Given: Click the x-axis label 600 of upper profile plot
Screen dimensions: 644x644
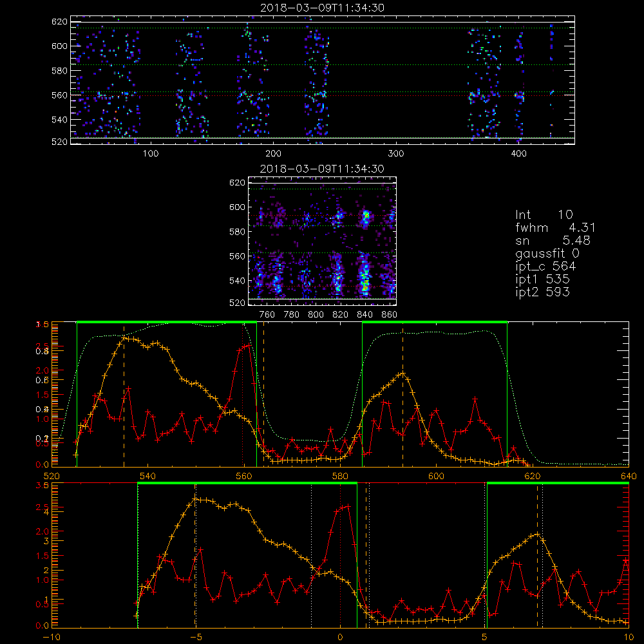Looking at the screenshot, I should click(436, 477).
